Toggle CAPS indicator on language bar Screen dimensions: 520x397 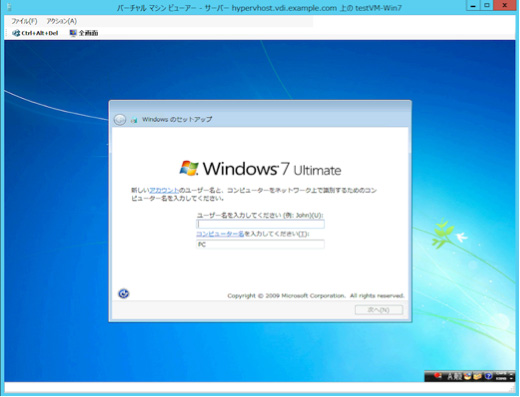501,373
